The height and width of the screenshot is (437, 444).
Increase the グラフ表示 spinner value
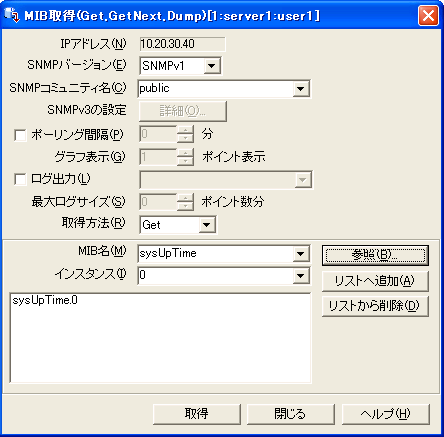pyautogui.click(x=185, y=153)
